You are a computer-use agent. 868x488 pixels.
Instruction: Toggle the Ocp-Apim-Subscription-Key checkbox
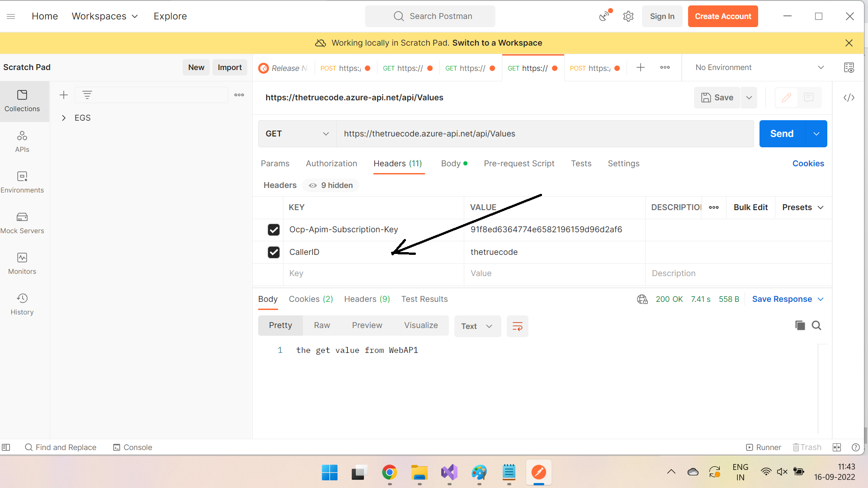point(274,230)
